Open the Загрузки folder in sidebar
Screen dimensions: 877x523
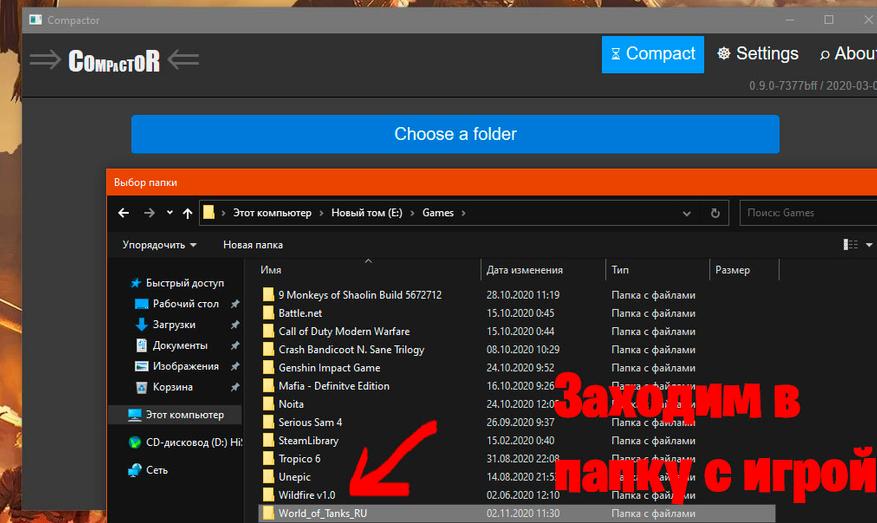coord(173,325)
